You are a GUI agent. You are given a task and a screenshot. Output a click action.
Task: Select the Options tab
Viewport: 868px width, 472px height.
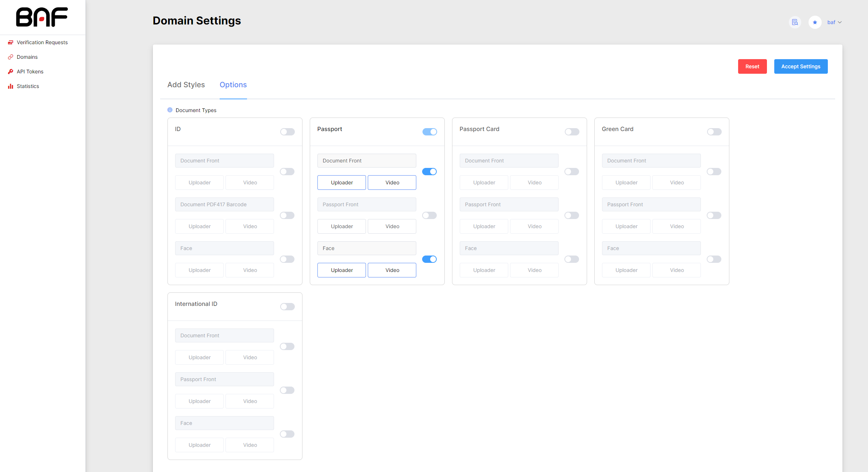pyautogui.click(x=233, y=85)
